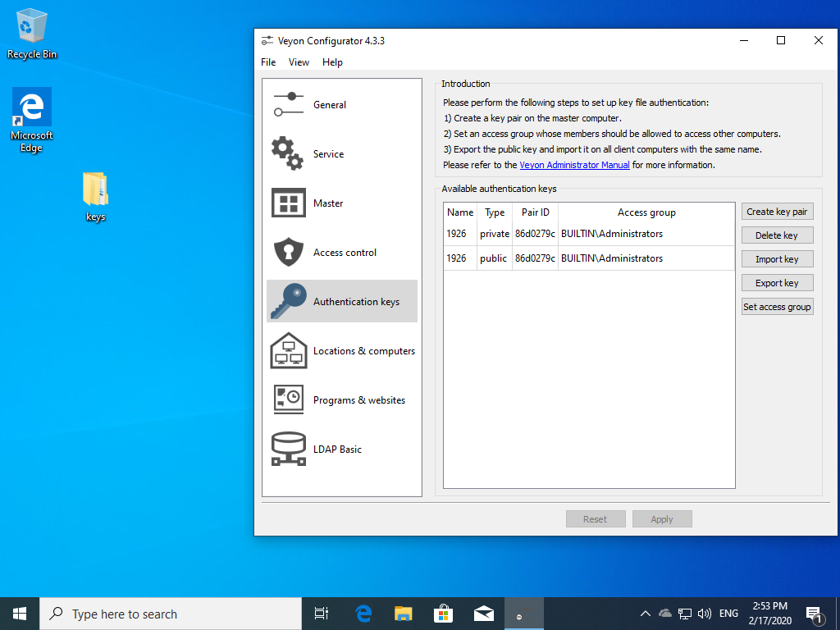This screenshot has height=630, width=840.
Task: Select the 1926 private key row
Action: [589, 234]
